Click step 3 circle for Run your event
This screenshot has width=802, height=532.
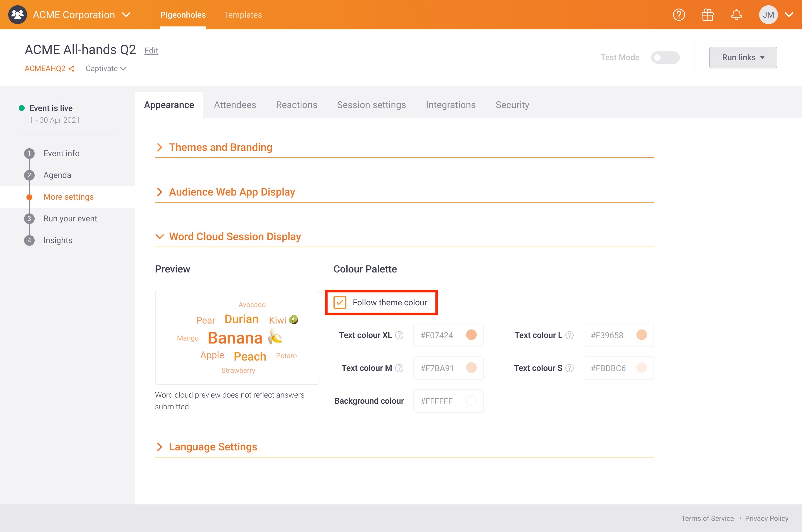(x=29, y=218)
